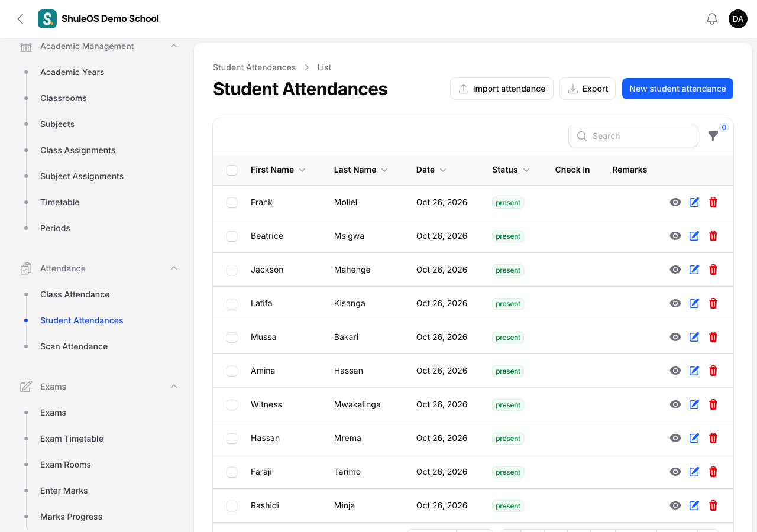Open Enter Marks in the sidebar

(x=64, y=491)
